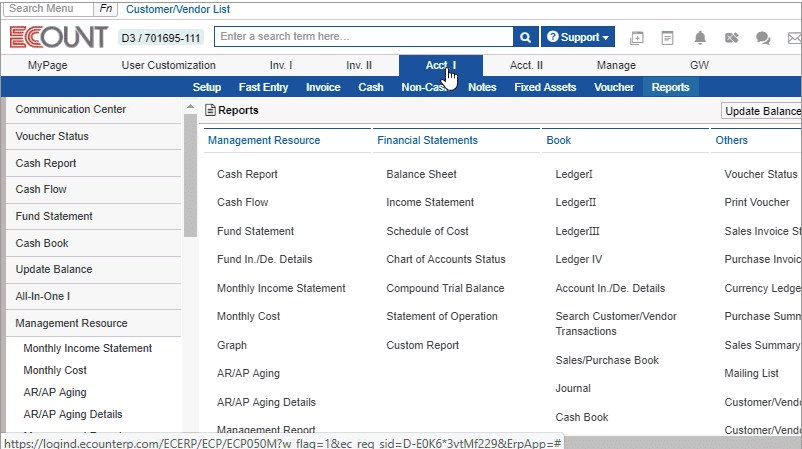Open the chat messages bubble icon
802x449 pixels.
763,38
